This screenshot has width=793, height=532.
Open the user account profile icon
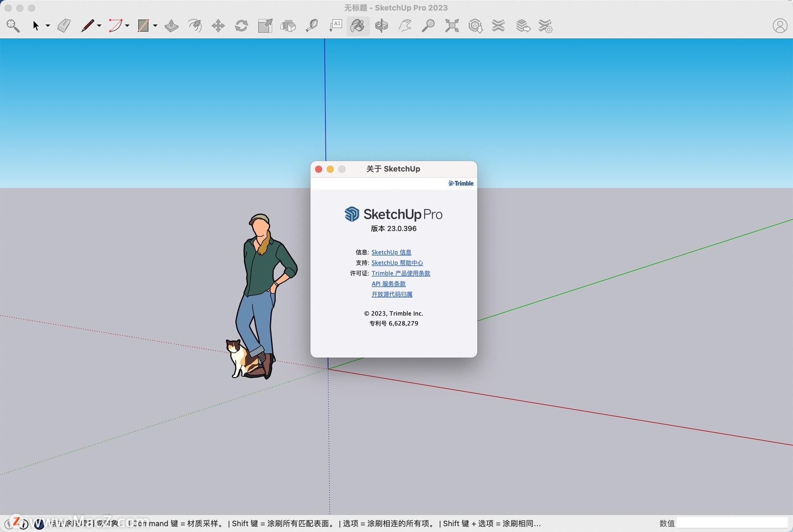[x=779, y=26]
